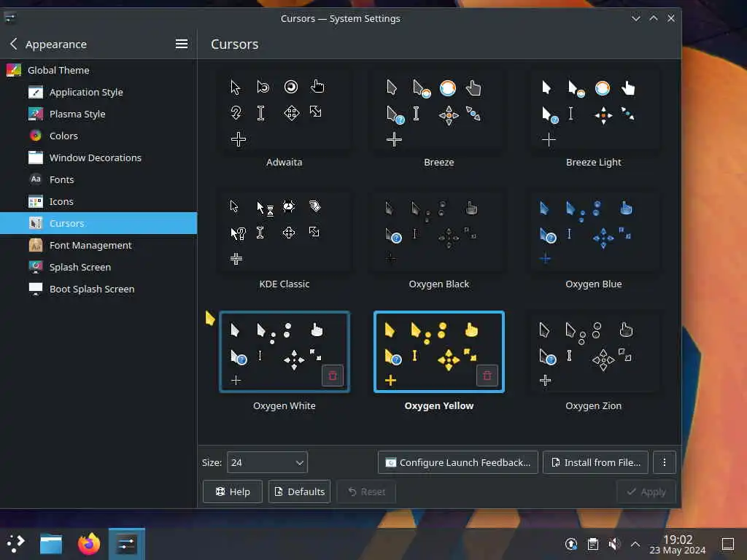The height and width of the screenshot is (560, 747).
Task: Select the Oxygen Black cursor theme
Action: click(x=438, y=233)
